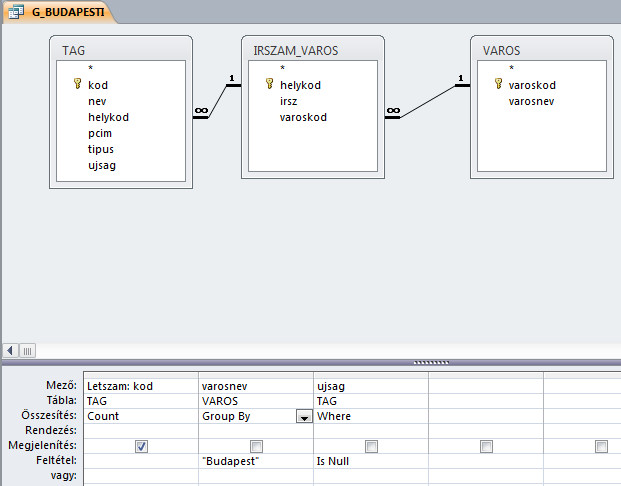Enable the display checkbox for varosnev column

(x=257, y=446)
